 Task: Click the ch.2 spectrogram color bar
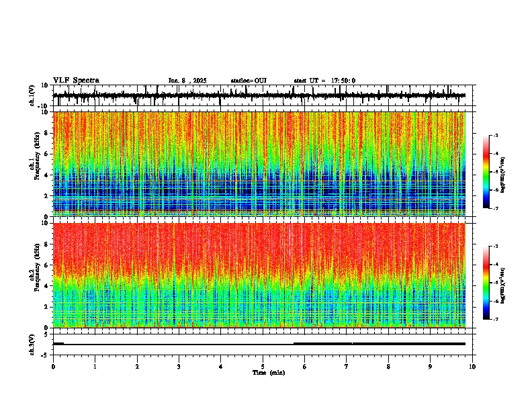point(486,283)
